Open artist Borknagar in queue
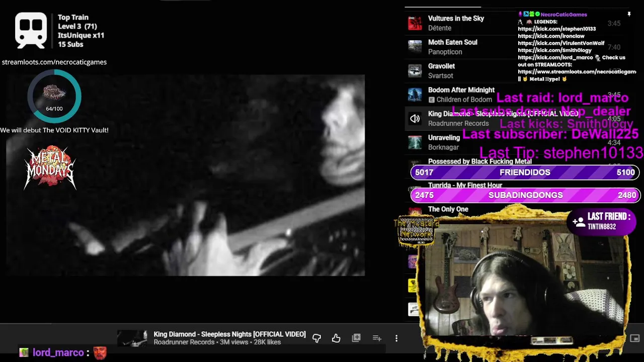Viewport: 644px width, 362px height. click(x=443, y=147)
